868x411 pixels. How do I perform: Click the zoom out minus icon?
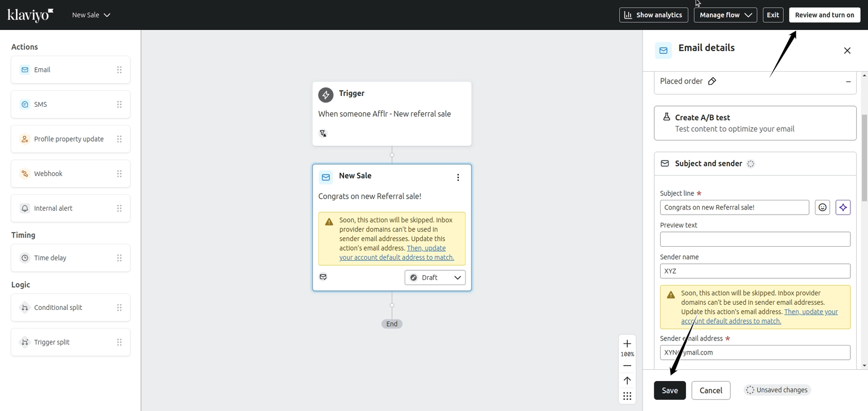tap(627, 365)
